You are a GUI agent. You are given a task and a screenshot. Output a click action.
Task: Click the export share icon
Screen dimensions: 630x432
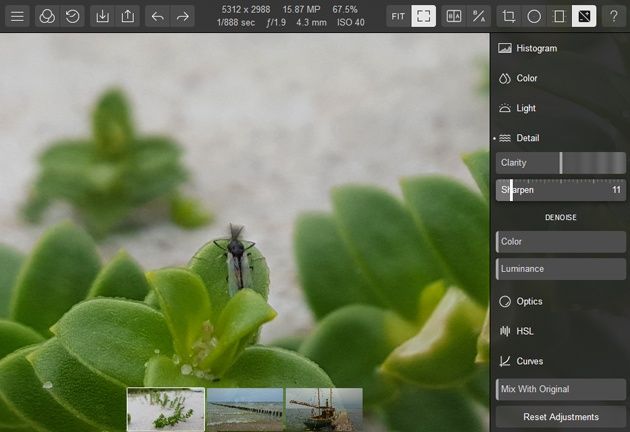128,16
